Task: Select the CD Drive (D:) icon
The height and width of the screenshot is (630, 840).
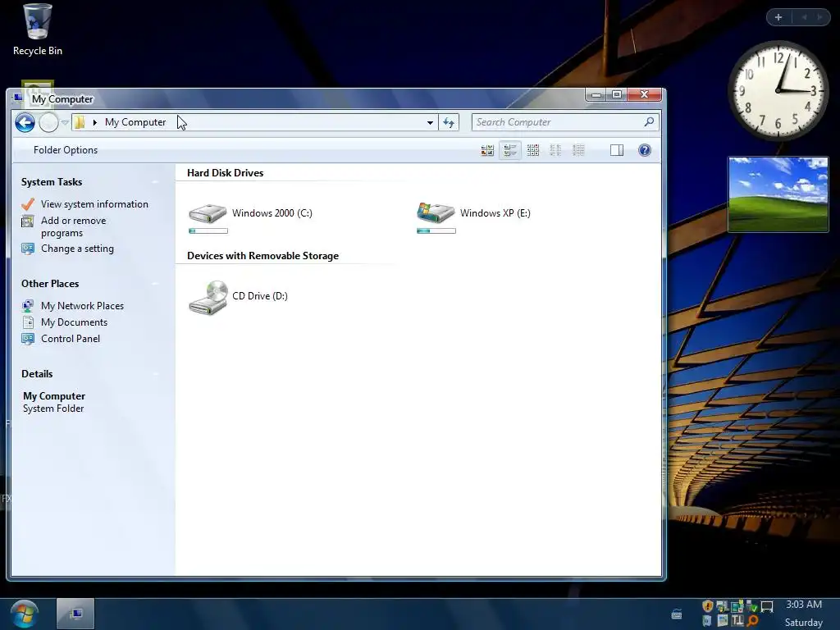Action: [x=208, y=298]
